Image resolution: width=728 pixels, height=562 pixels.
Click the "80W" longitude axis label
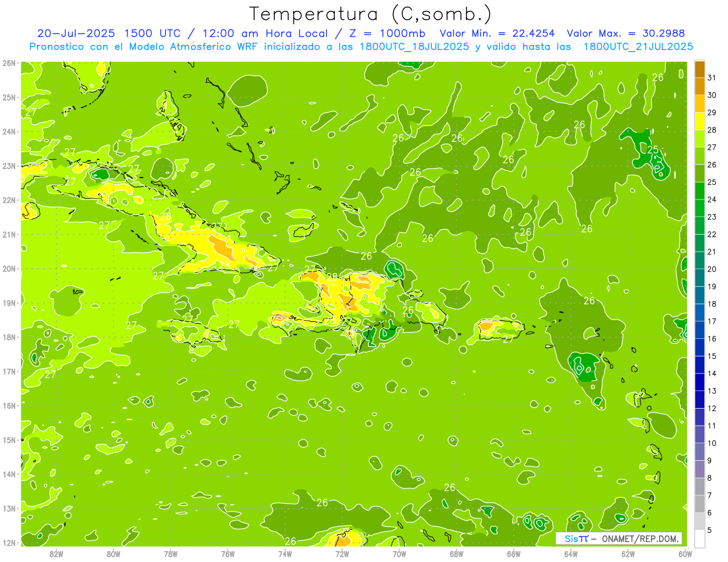pyautogui.click(x=113, y=554)
